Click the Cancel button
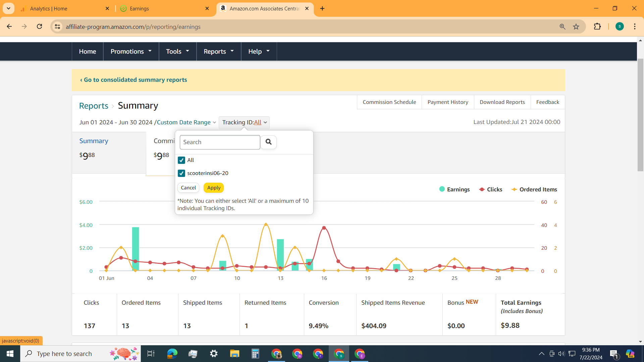This screenshot has height=362, width=644. 188,188
